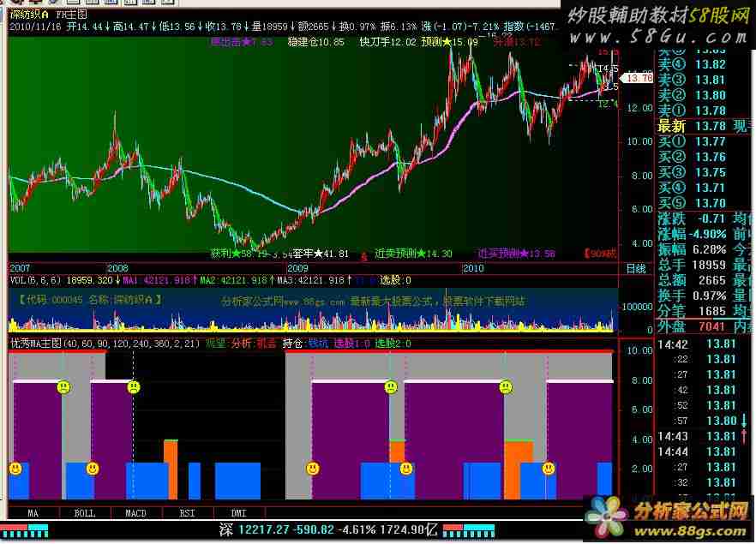Image resolution: width=756 pixels, height=544 pixels.
Task: Select buy level 买① 13.77 row
Action: (693, 141)
